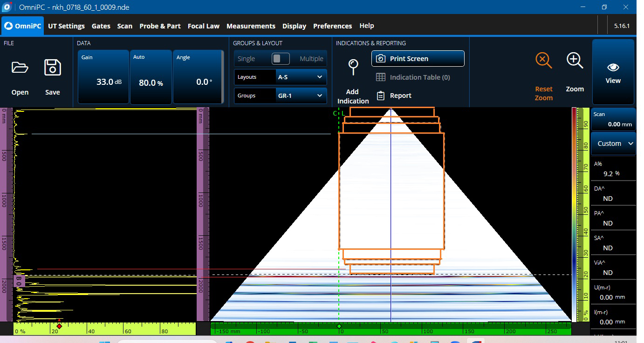Expand the Layouts A-S dropdown
Viewport: 644px width, 343px height.
(300, 77)
